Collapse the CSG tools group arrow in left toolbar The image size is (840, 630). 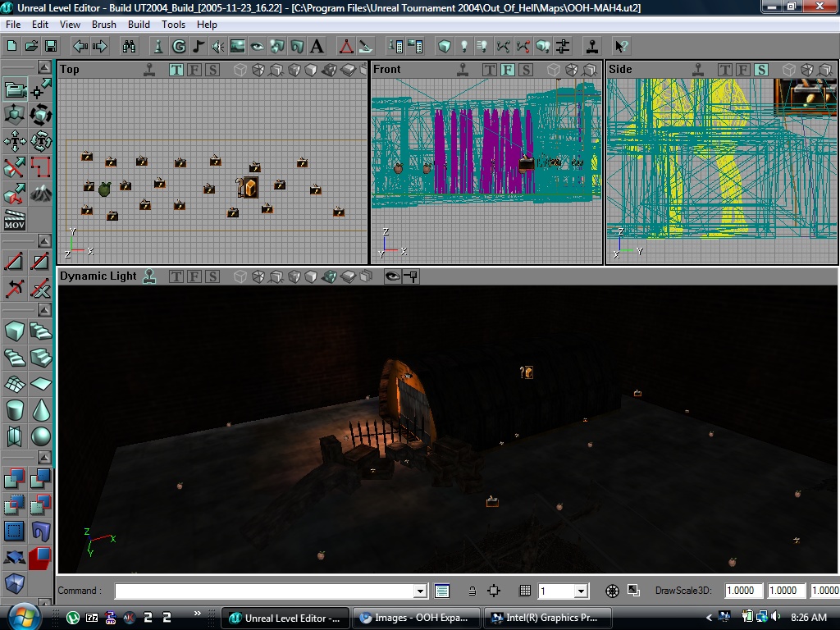[x=44, y=457]
